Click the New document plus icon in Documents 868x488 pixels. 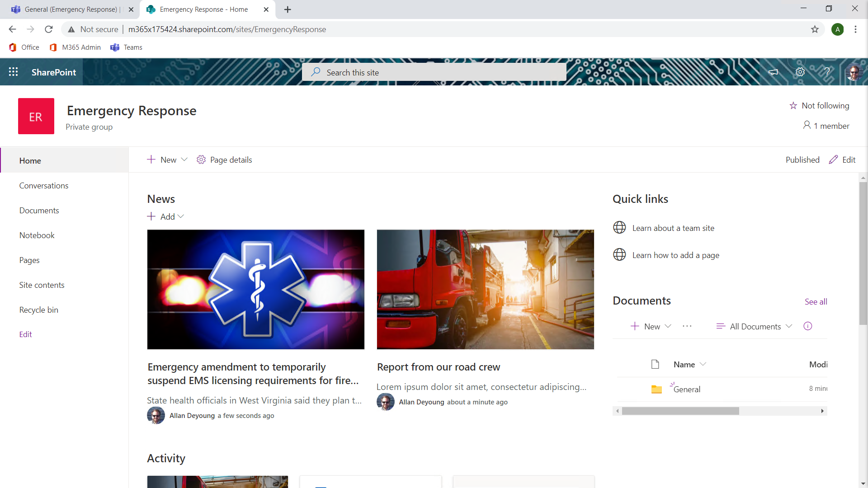point(635,326)
